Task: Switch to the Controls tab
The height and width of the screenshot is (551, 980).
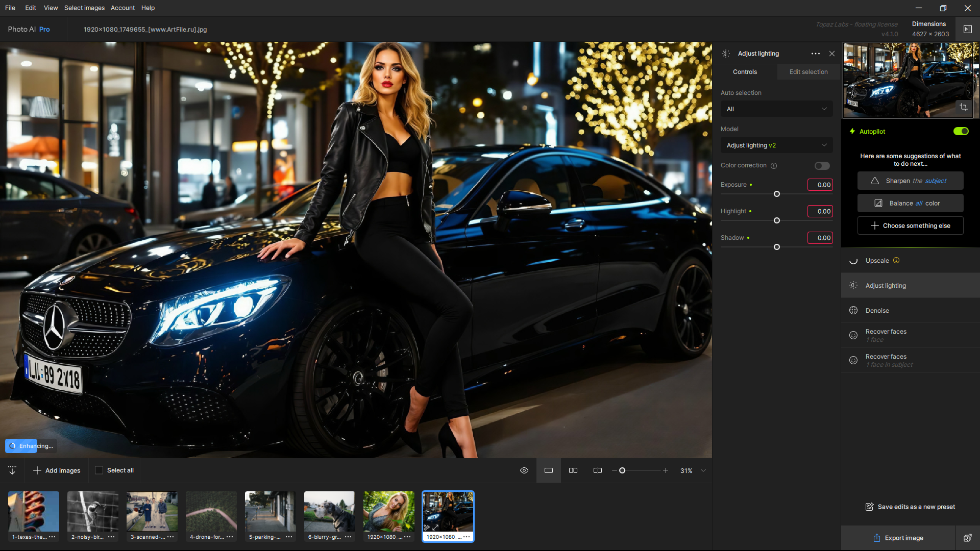Action: (x=745, y=72)
